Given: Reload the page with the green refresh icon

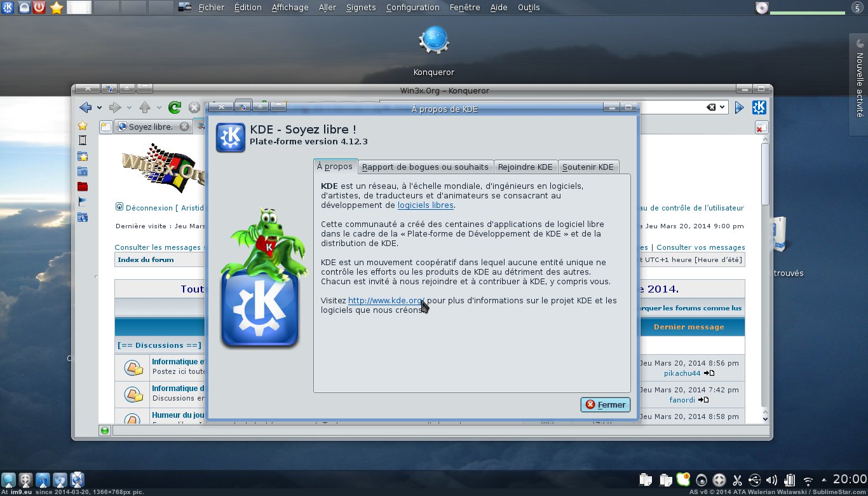Looking at the screenshot, I should click(x=174, y=107).
